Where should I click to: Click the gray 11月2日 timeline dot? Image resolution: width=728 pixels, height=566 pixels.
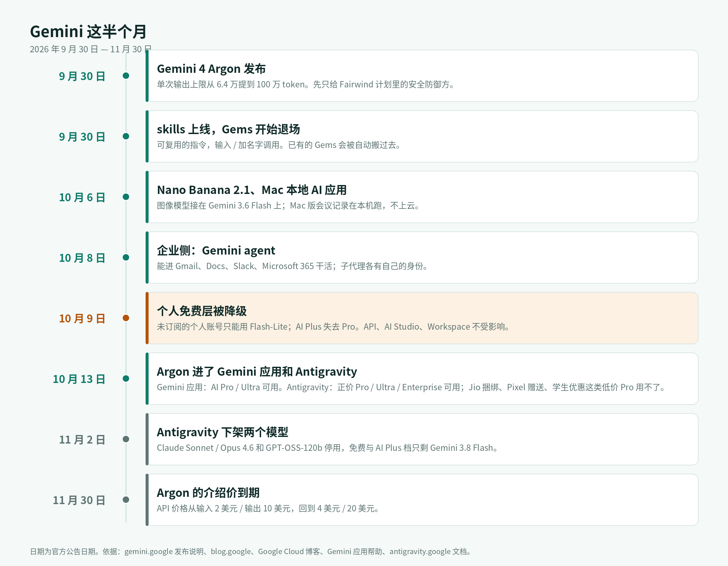point(126,439)
